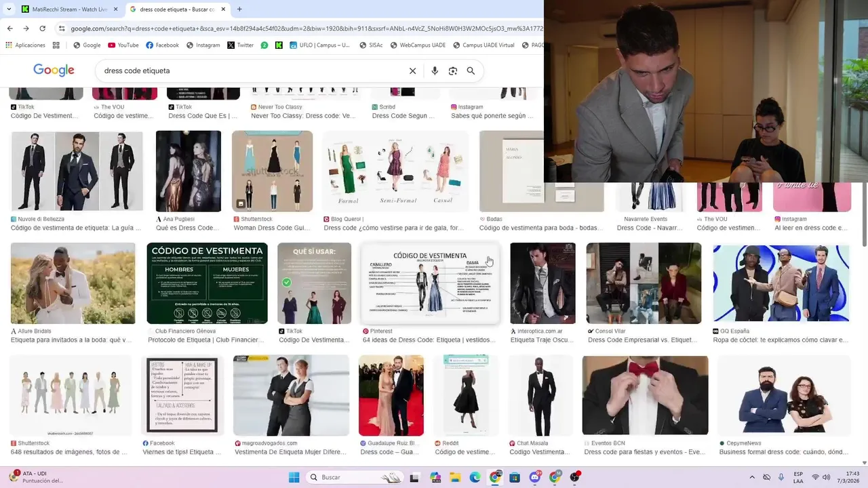Screen dimensions: 868x488
Task: Open Shutterstock 648 resultados illustration
Action: click(71, 395)
